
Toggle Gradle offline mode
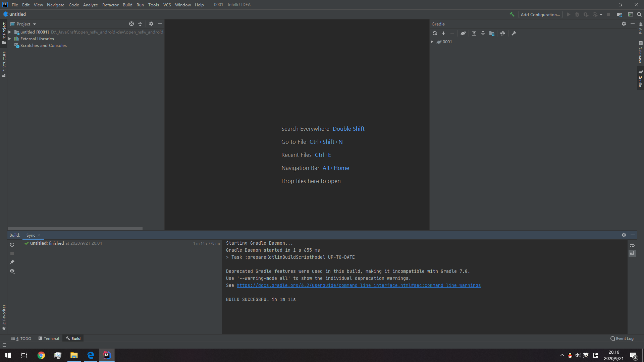tap(502, 33)
